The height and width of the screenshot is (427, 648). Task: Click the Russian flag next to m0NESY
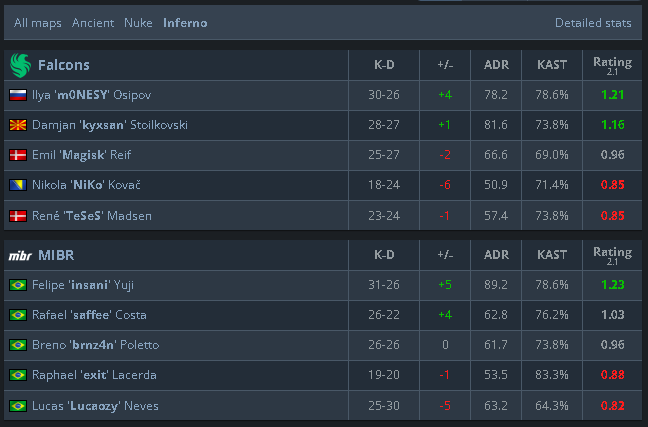pos(18,95)
